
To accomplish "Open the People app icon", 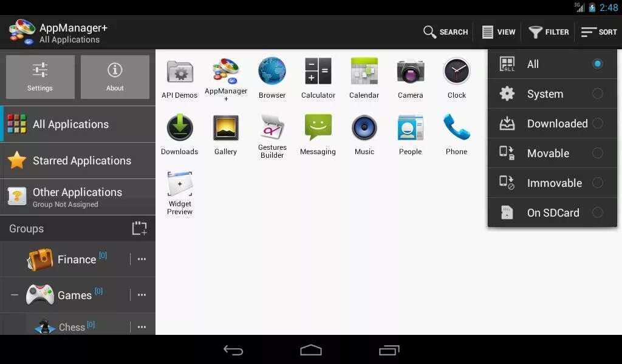I will pos(411,127).
